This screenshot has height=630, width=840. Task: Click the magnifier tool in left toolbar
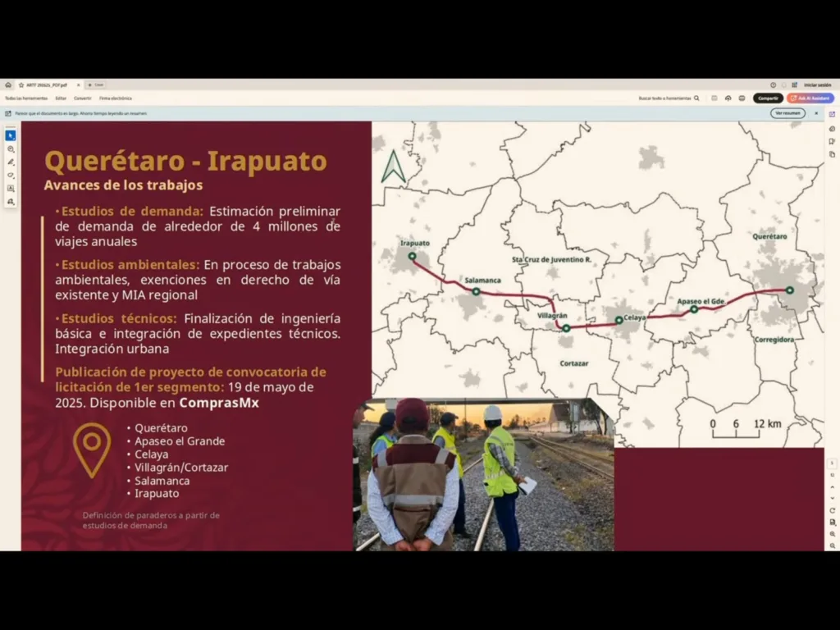click(x=11, y=148)
